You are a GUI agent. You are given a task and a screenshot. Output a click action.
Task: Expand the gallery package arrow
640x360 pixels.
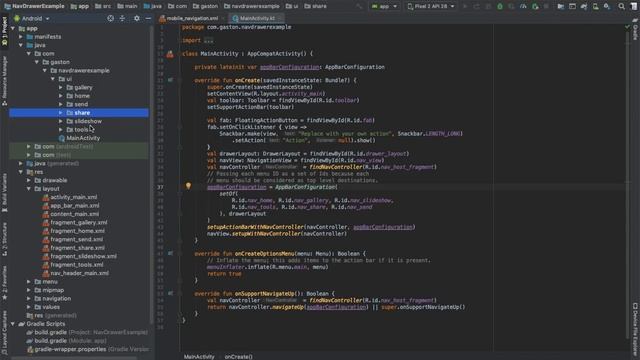tap(61, 87)
